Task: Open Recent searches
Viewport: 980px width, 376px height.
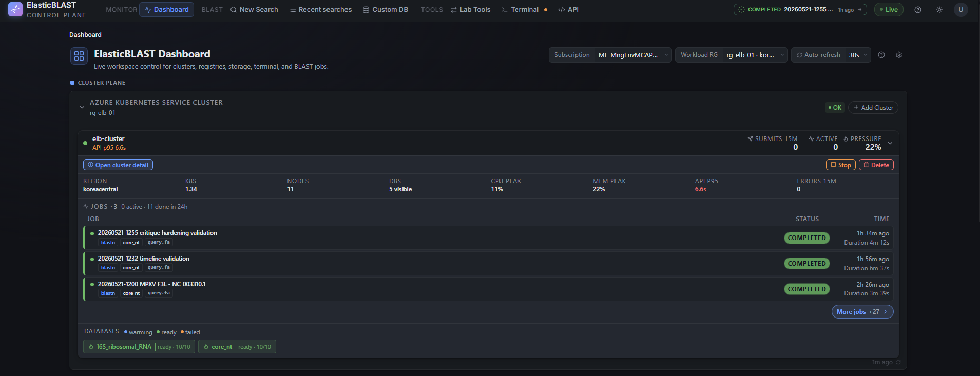Action: coord(320,10)
